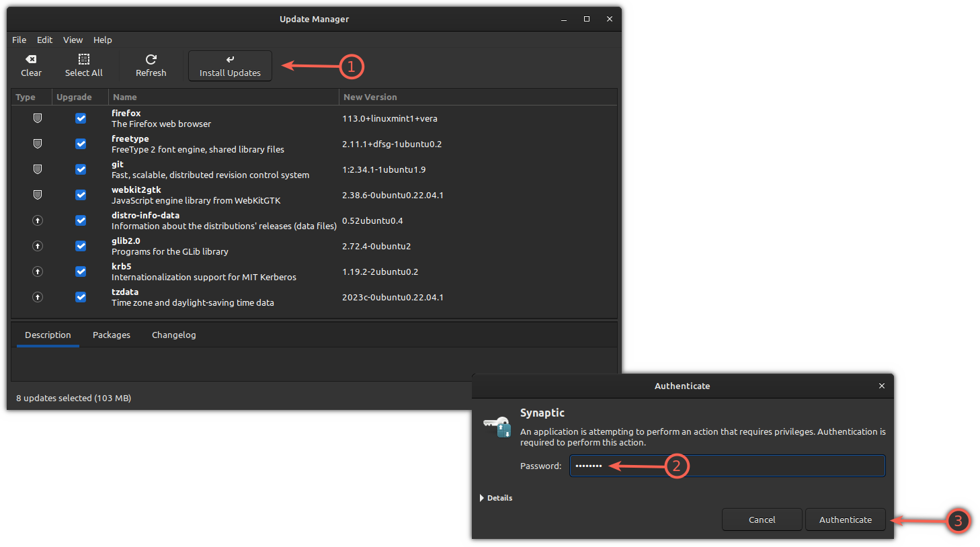This screenshot has width=980, height=547.
Task: Click the upgrade arrow icon beside tzdata
Action: [37, 296]
